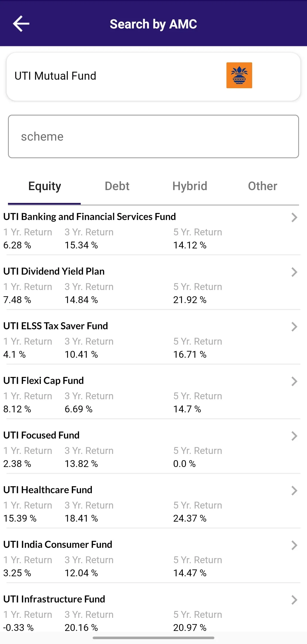Viewport: 307px width, 644px height.
Task: Open UTI ELSS Tax Saver Fund chevron
Action: 294,327
